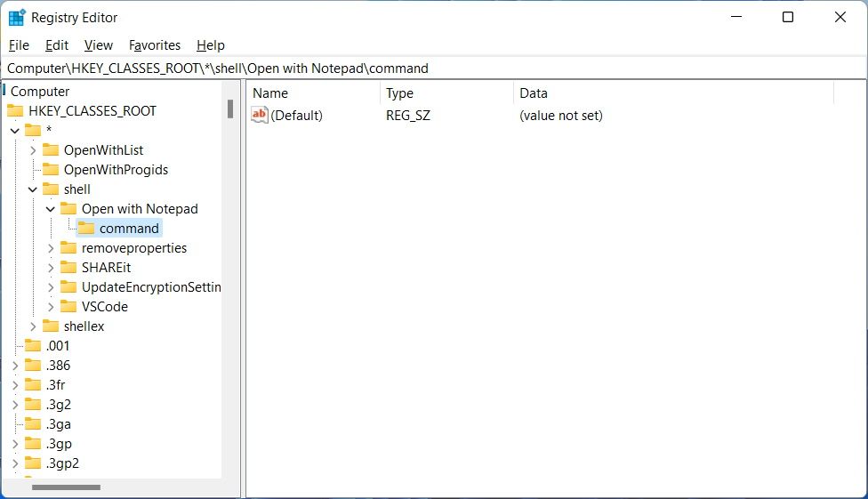Viewport: 868px width, 499px height.
Task: Collapse the Open with Notepad key
Action: [x=51, y=209]
